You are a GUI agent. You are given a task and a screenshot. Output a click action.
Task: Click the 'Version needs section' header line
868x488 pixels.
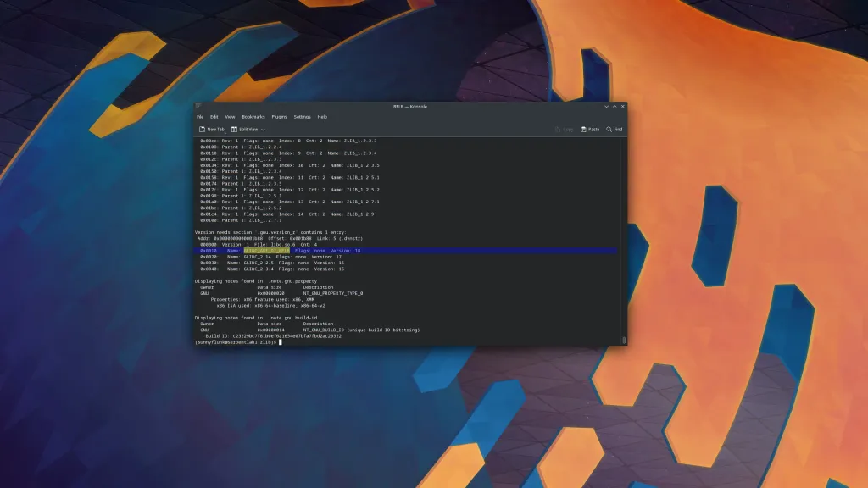coord(270,232)
